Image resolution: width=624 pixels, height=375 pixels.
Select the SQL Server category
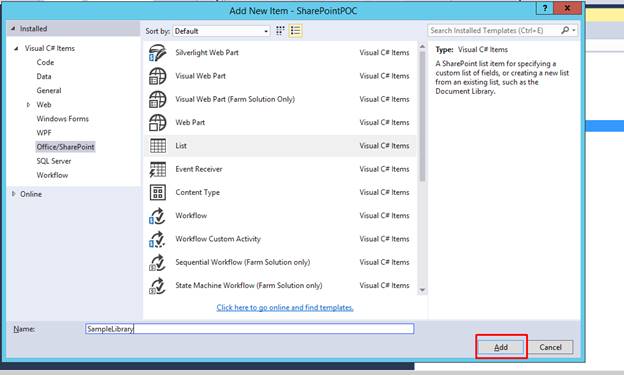[54, 161]
